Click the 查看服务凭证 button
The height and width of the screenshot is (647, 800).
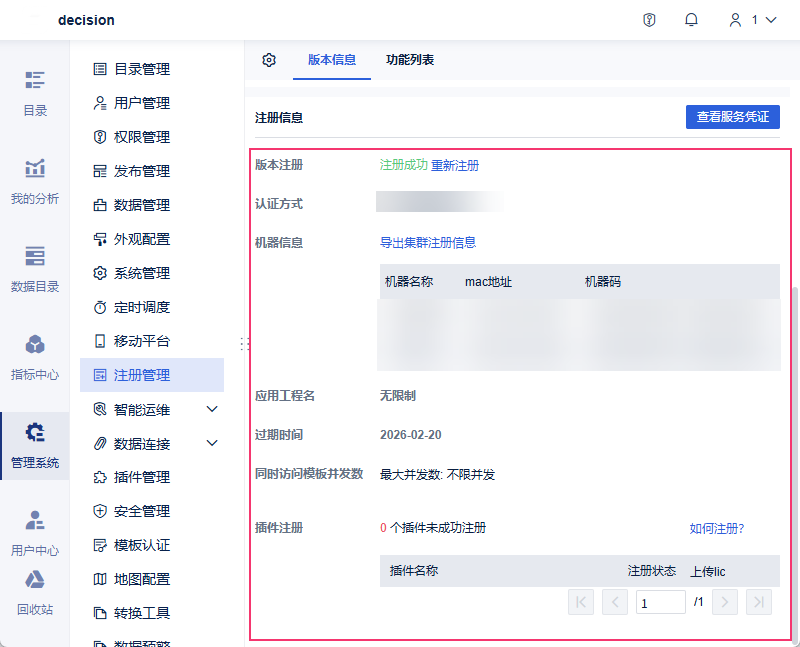733,117
